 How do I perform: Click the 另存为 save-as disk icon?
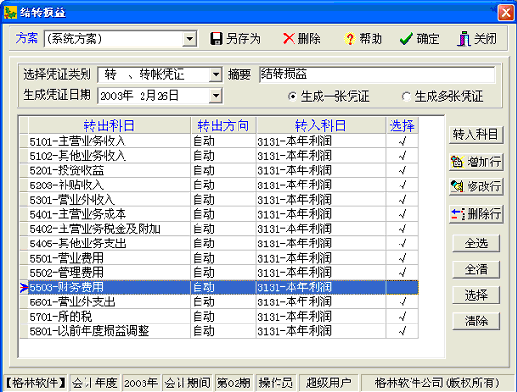pos(216,39)
